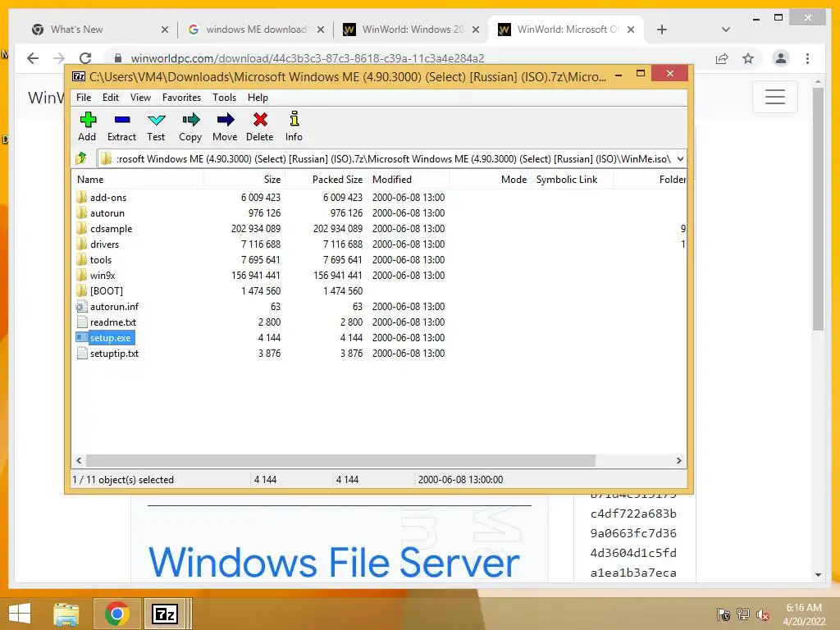Click the Windows File Server heading
The image size is (840, 630).
click(x=334, y=563)
